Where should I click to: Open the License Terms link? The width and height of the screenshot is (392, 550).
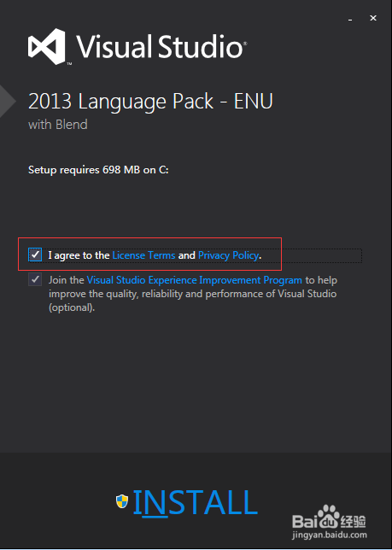[143, 255]
